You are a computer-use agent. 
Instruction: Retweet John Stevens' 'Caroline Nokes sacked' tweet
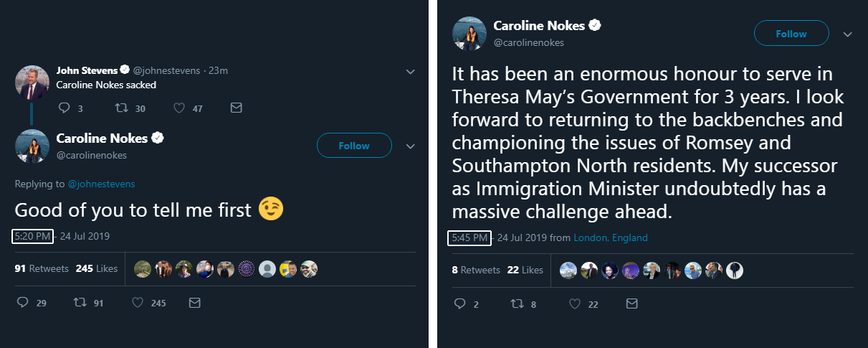coord(121,108)
